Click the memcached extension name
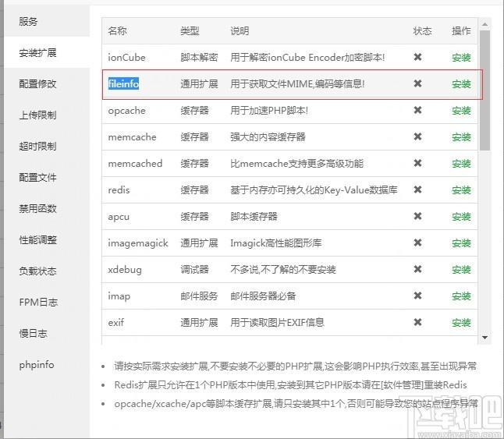504x439 pixels. tap(135, 164)
